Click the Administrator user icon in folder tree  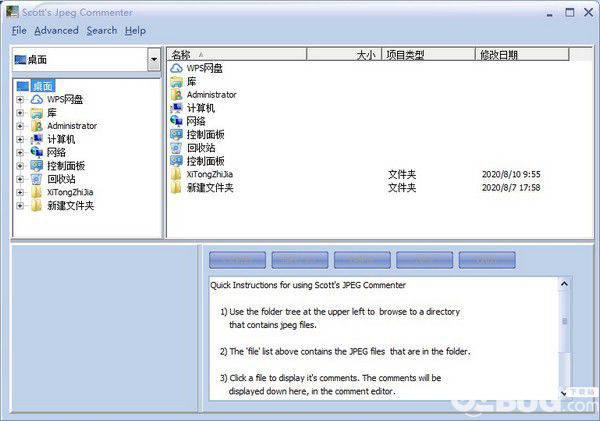coord(37,126)
